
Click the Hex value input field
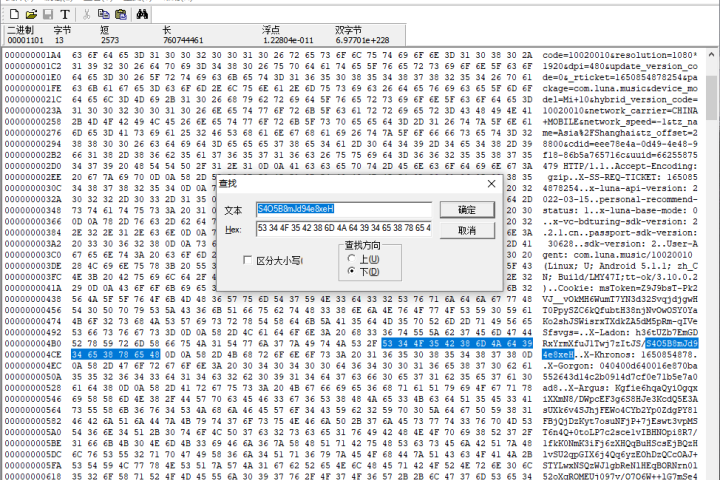(x=343, y=230)
